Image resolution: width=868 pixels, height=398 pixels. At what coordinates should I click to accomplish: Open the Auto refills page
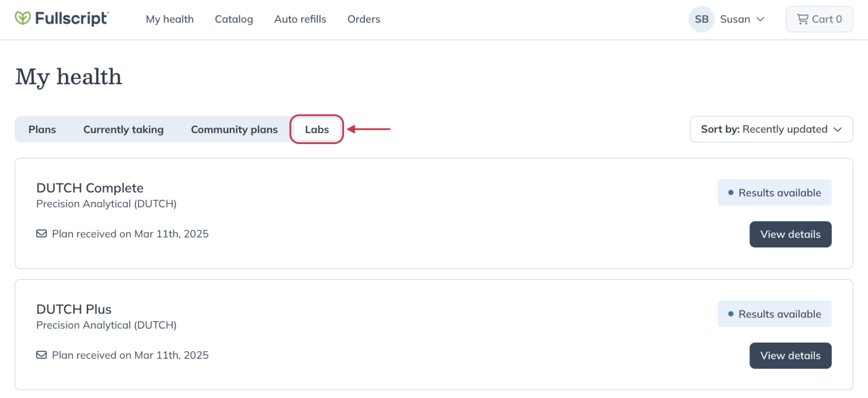[x=300, y=19]
